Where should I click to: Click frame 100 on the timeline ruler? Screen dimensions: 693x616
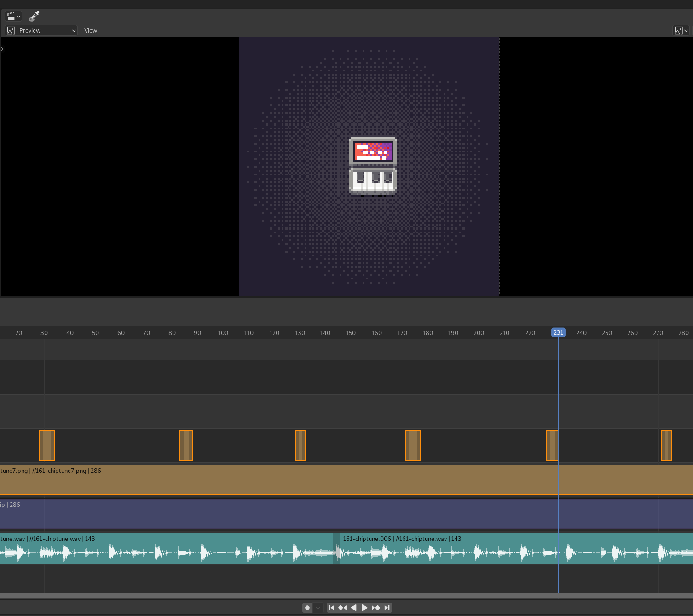coord(223,332)
